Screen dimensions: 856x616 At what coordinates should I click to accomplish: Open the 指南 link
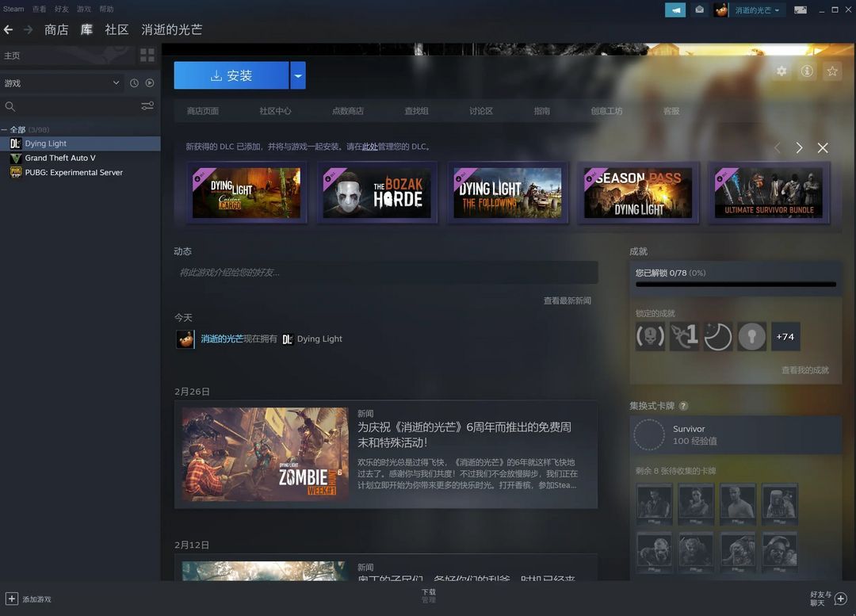coord(541,111)
